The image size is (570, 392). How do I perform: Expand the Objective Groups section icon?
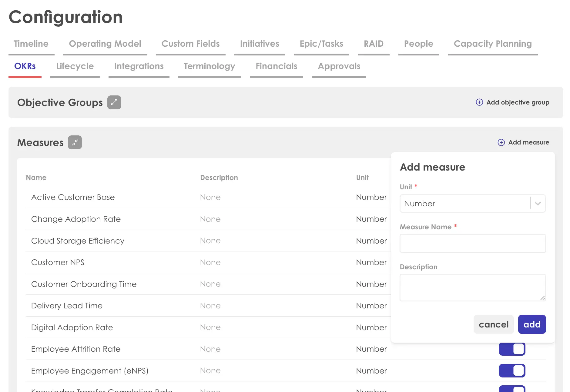tap(114, 102)
